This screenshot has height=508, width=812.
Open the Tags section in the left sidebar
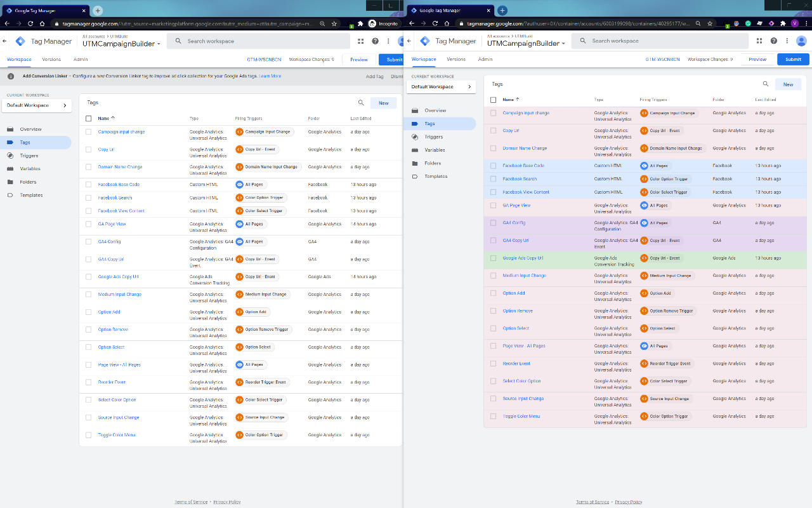click(431, 123)
